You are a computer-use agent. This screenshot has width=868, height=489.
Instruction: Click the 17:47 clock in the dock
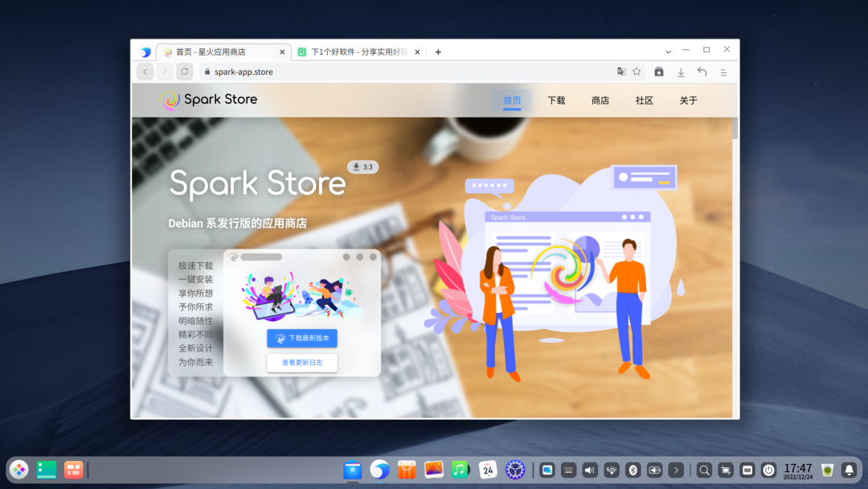click(798, 471)
